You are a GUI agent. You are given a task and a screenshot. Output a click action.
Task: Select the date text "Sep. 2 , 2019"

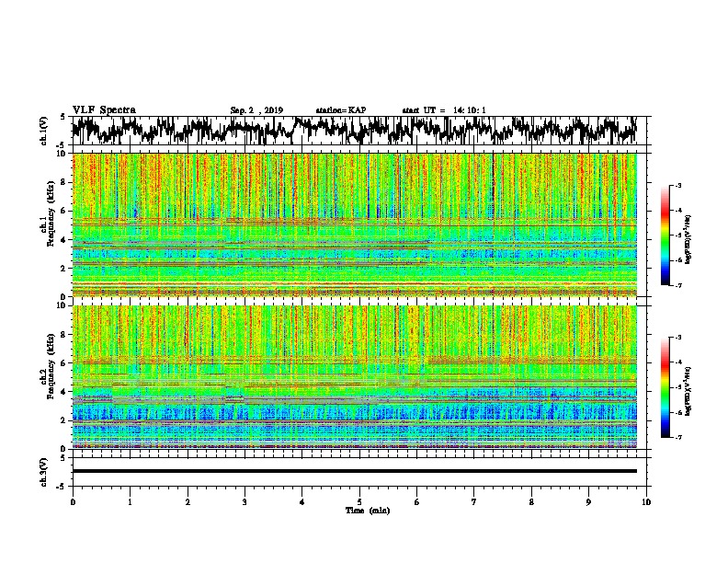point(256,110)
